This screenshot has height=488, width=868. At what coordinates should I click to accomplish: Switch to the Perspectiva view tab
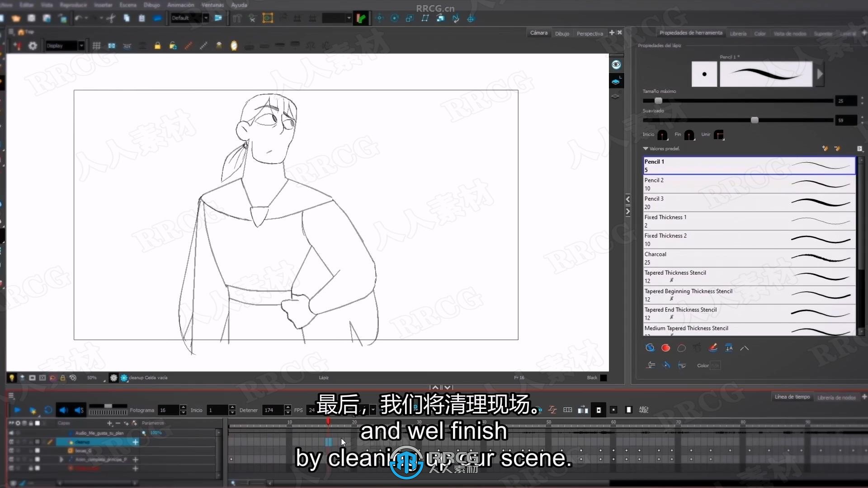coord(590,33)
